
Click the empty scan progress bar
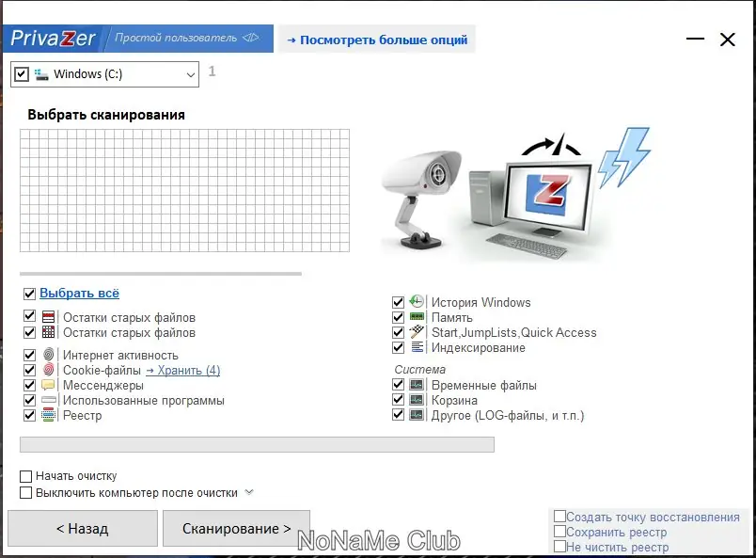click(257, 444)
